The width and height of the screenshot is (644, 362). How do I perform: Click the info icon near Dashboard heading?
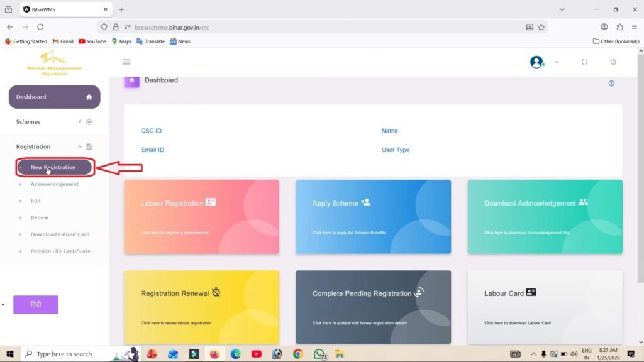pyautogui.click(x=611, y=83)
